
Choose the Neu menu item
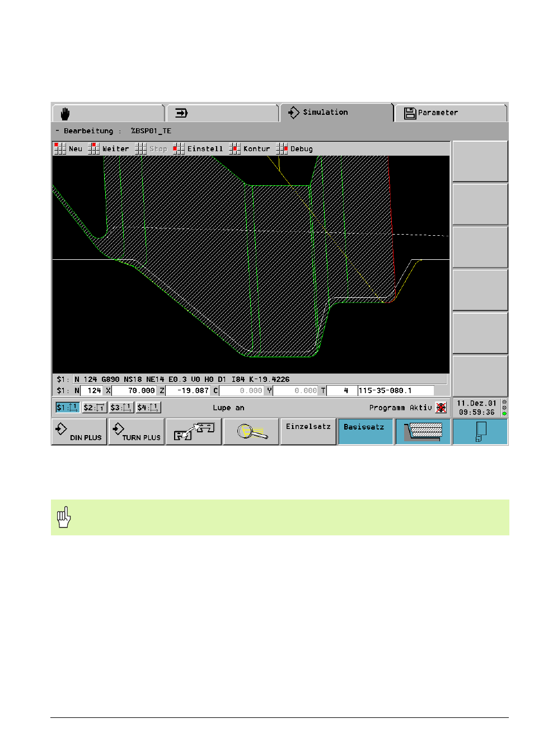68,148
